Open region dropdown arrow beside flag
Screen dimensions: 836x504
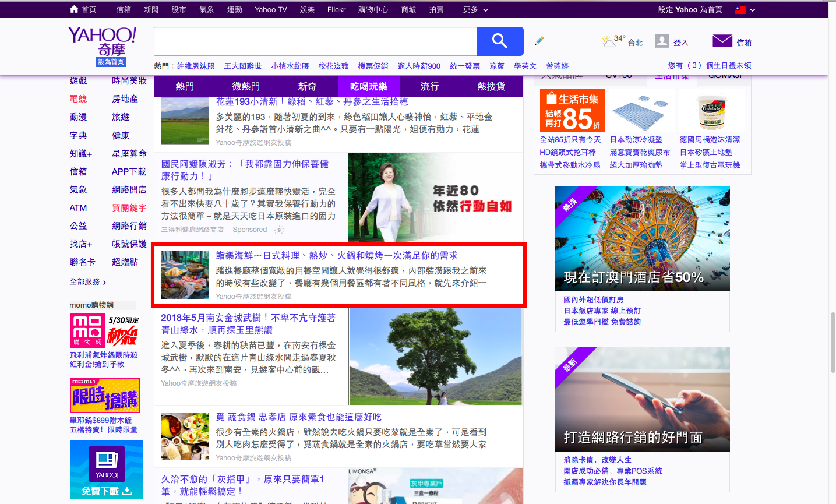(x=753, y=10)
